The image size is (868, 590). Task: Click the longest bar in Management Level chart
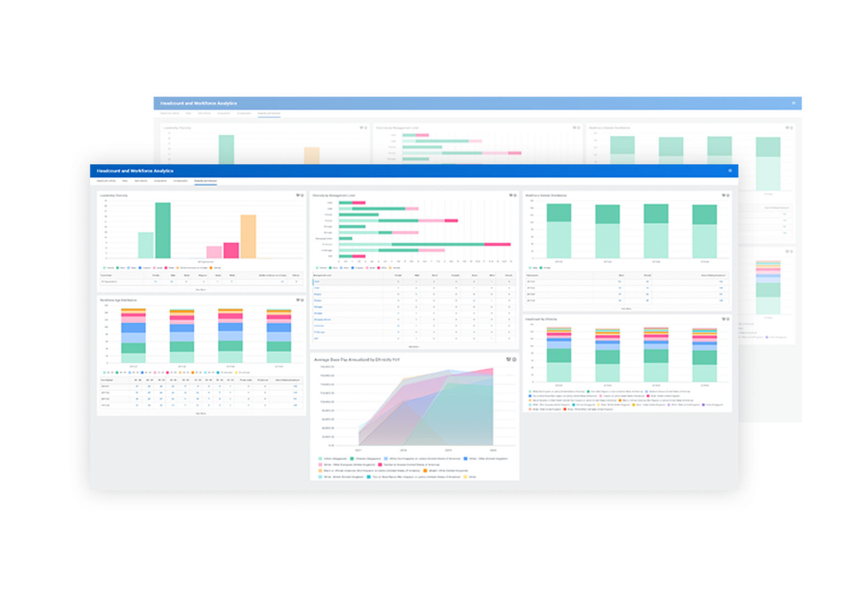click(x=425, y=244)
